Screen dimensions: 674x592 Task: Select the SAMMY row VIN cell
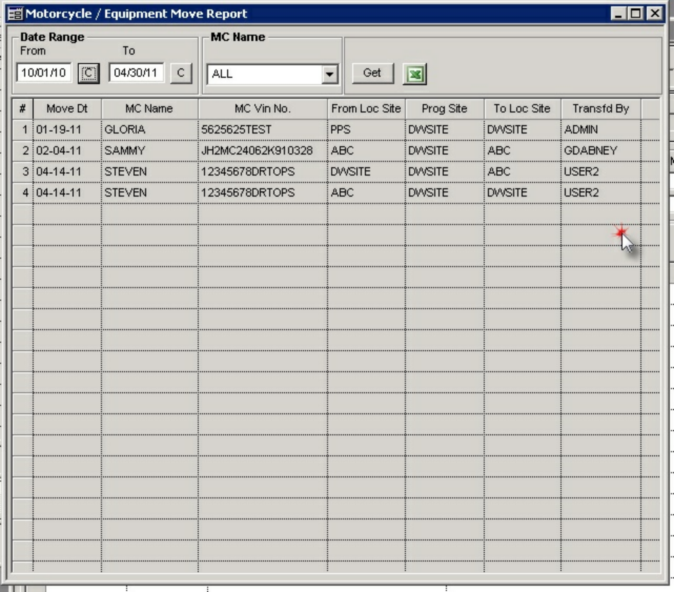pos(262,151)
